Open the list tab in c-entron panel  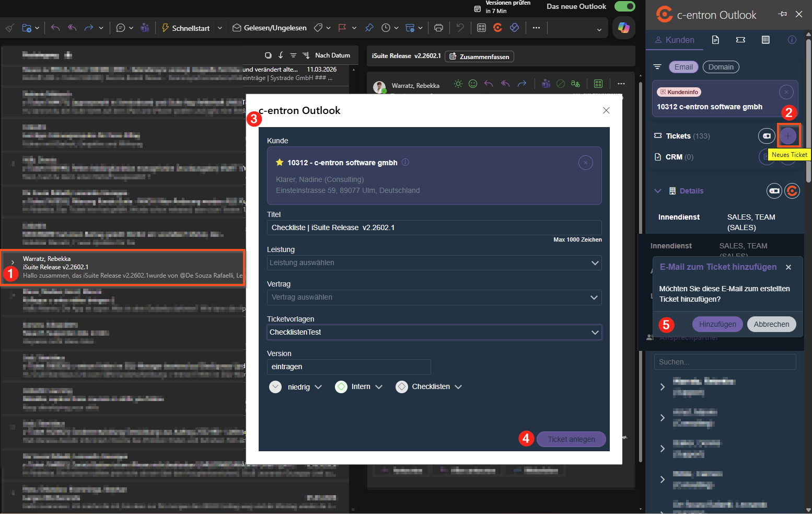765,40
